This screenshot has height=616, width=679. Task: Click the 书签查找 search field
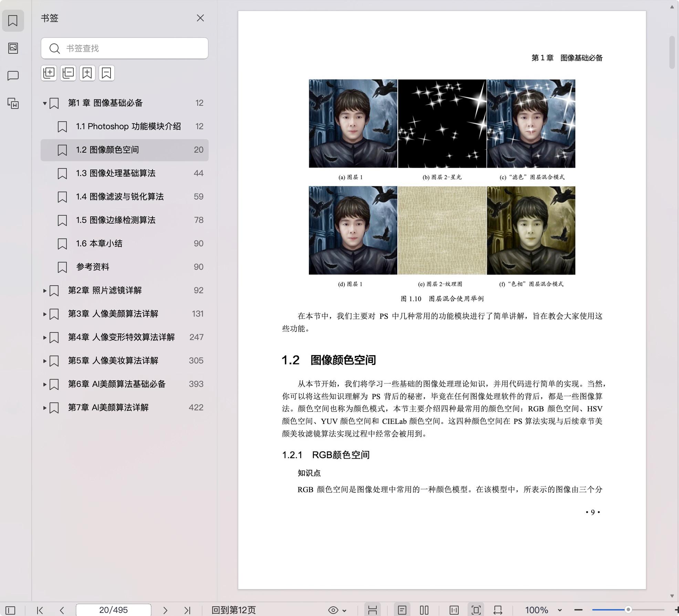coord(125,48)
